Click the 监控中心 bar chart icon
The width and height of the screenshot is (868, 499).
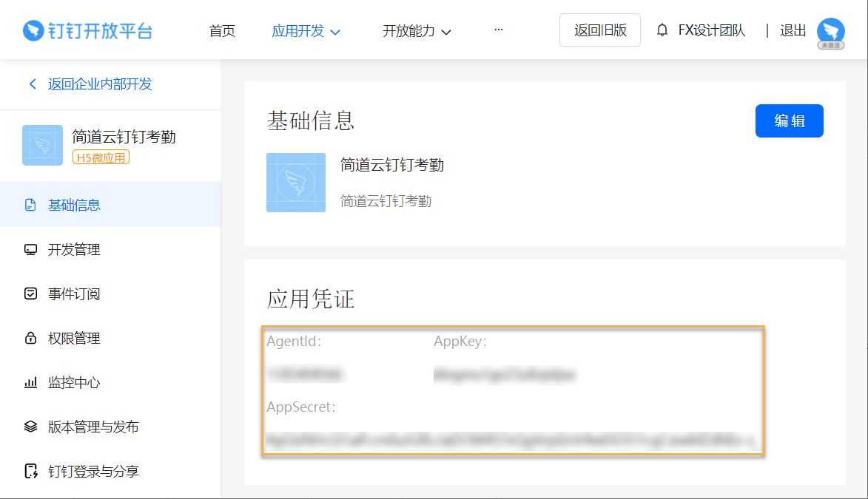[30, 382]
